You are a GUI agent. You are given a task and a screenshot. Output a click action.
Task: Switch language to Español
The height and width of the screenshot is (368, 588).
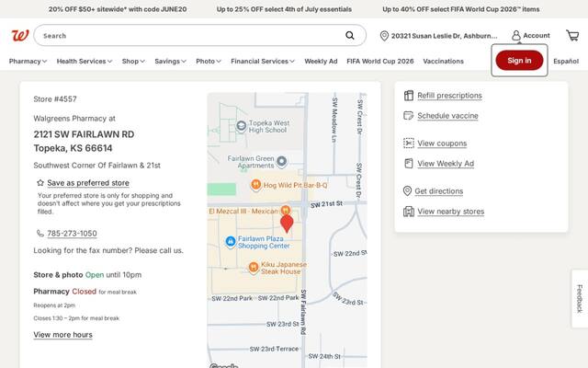coord(566,61)
